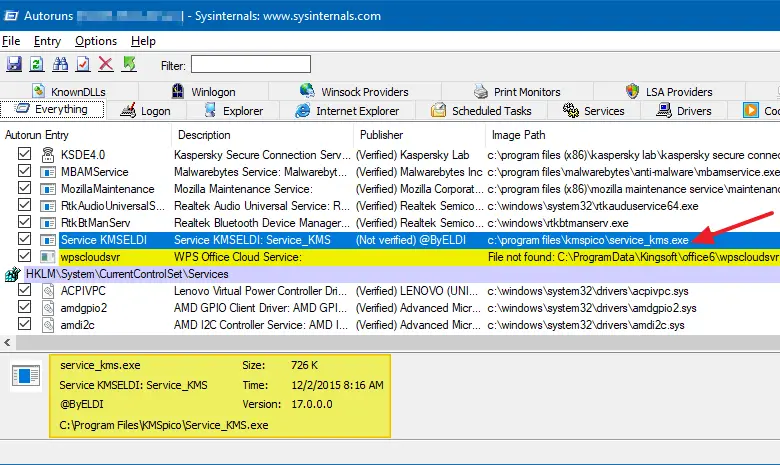
Task: Click the Find binoculars icon
Action: click(x=60, y=64)
